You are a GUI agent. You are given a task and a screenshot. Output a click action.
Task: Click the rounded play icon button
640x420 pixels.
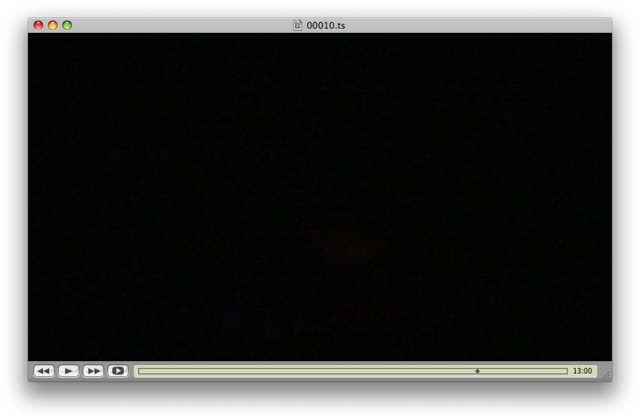pyautogui.click(x=118, y=371)
